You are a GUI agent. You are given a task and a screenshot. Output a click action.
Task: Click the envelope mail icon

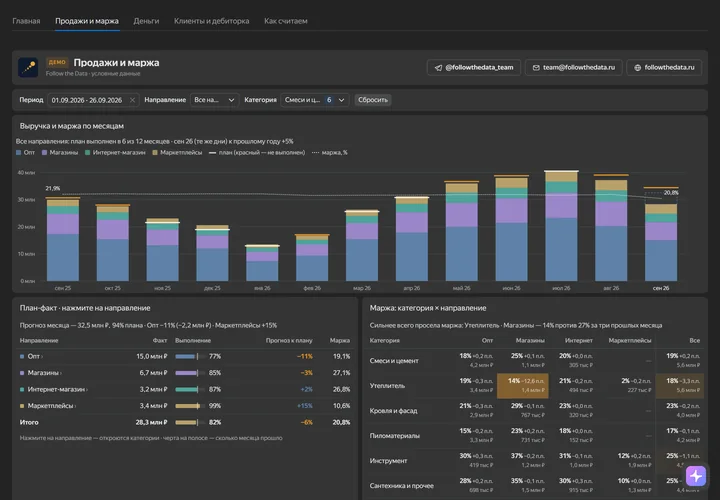[536, 68]
